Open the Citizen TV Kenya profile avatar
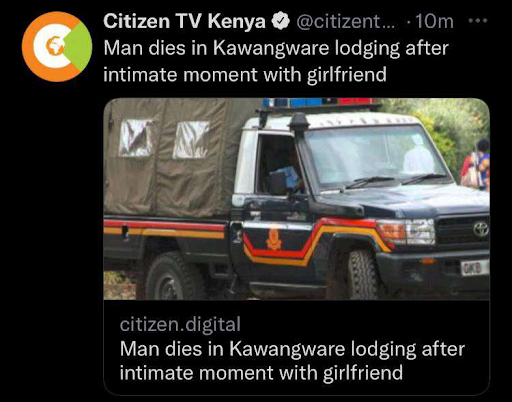The width and height of the screenshot is (512, 402). click(x=57, y=47)
